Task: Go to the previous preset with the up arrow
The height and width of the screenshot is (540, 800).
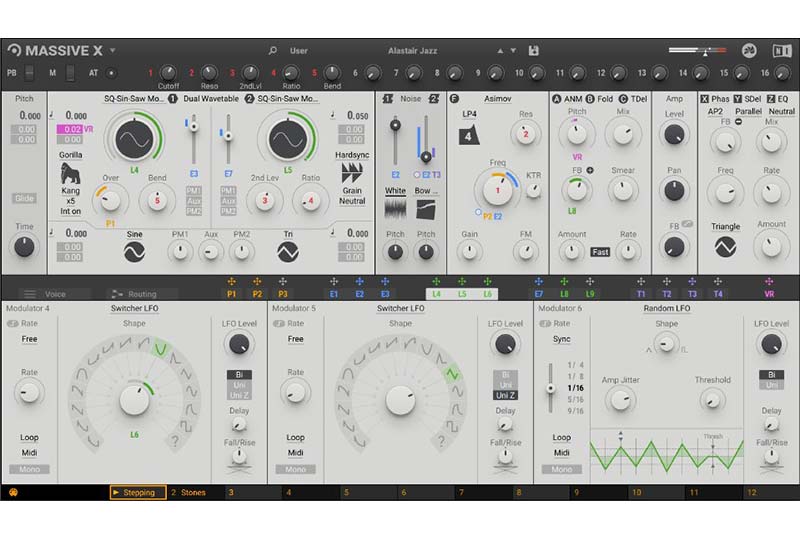Action: (500, 51)
